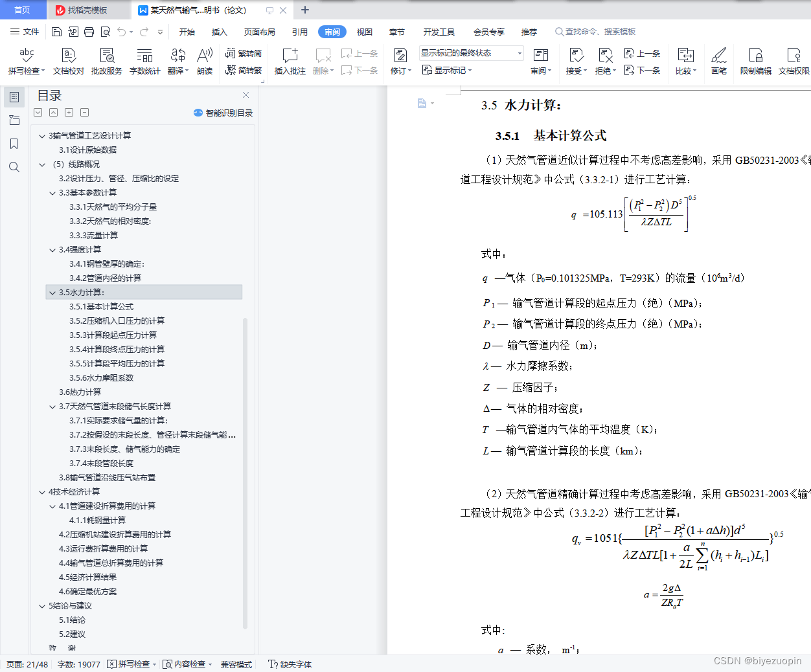Insert a comment (插入批注)

pyautogui.click(x=290, y=62)
